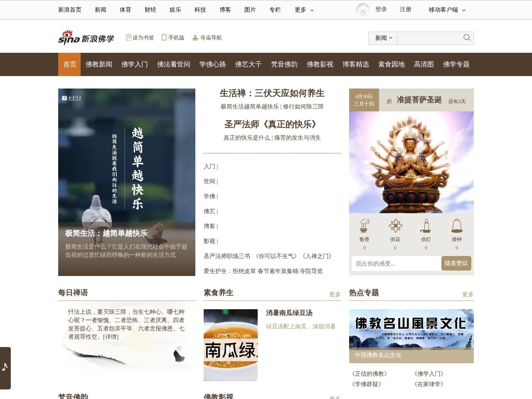532x399 pixels.
Task: Click the 准提菩萨圣诞 festival title
Action: [419, 100]
